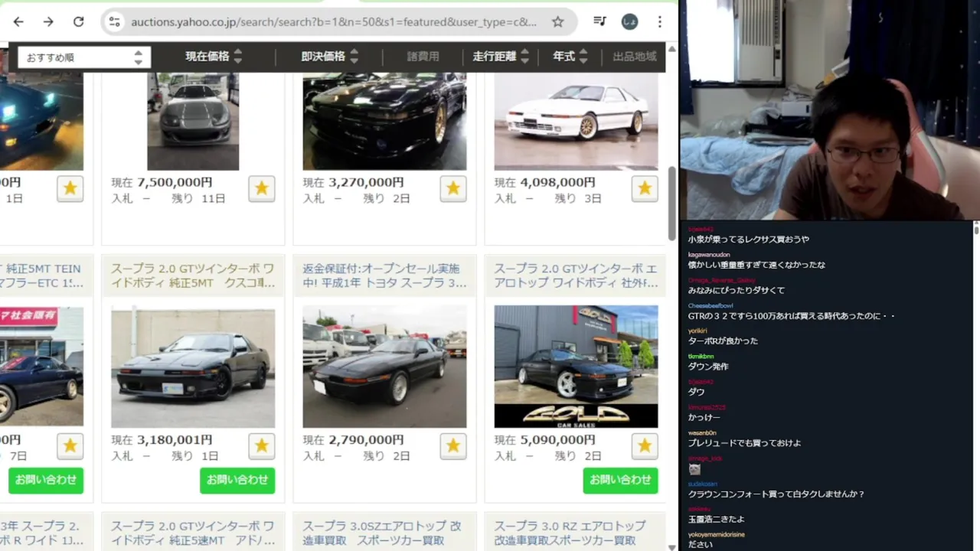Open listing スープラ 2.0 GTツインターボ 純正5速MT
The height and width of the screenshot is (551, 980).
pyautogui.click(x=193, y=533)
